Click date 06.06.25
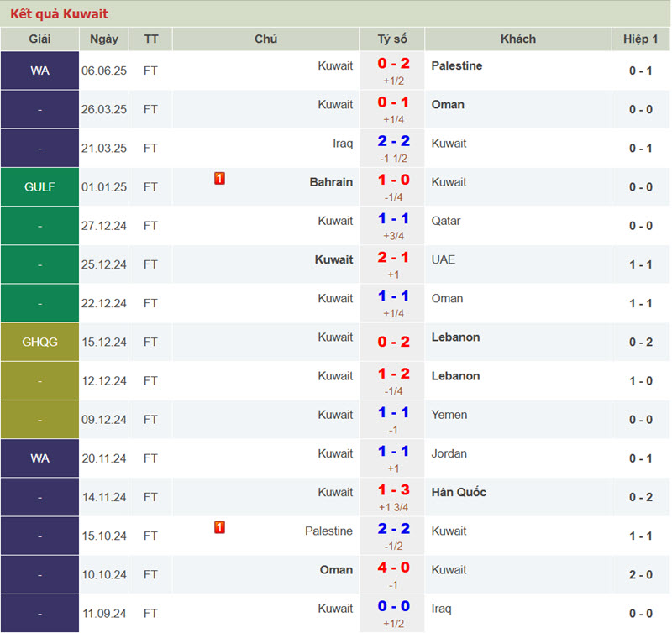The image size is (672, 633). pyautogui.click(x=104, y=71)
